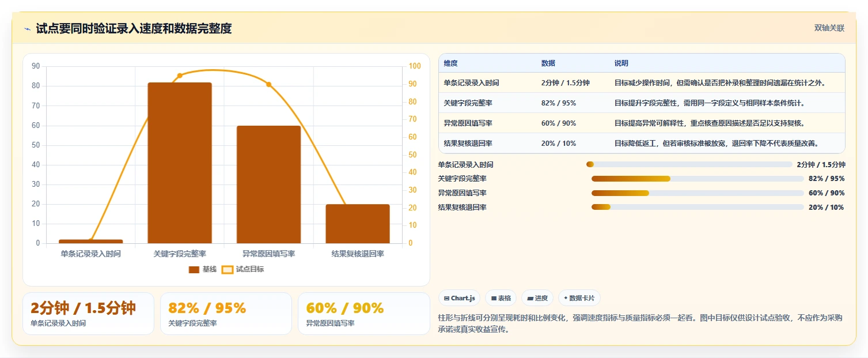Viewport: 868px width, 358px height.
Task: Click table value 2分钟 / 1.5分钟
Action: 566,83
